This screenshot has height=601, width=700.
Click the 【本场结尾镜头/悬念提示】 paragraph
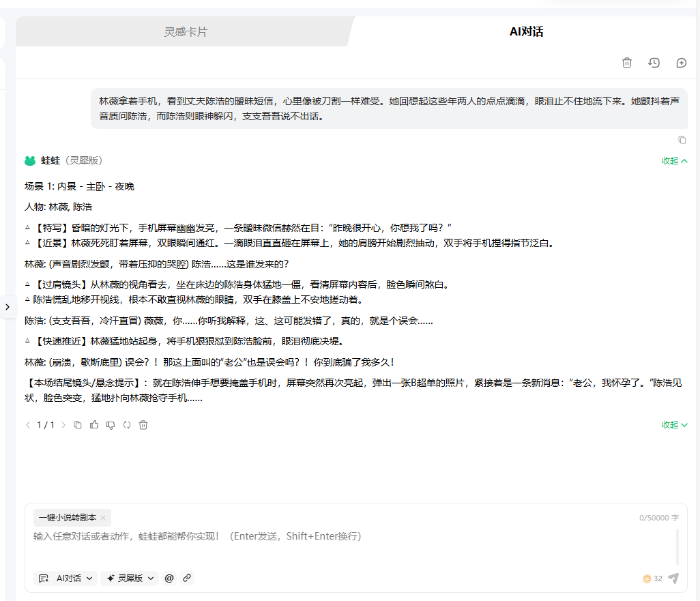(x=353, y=391)
